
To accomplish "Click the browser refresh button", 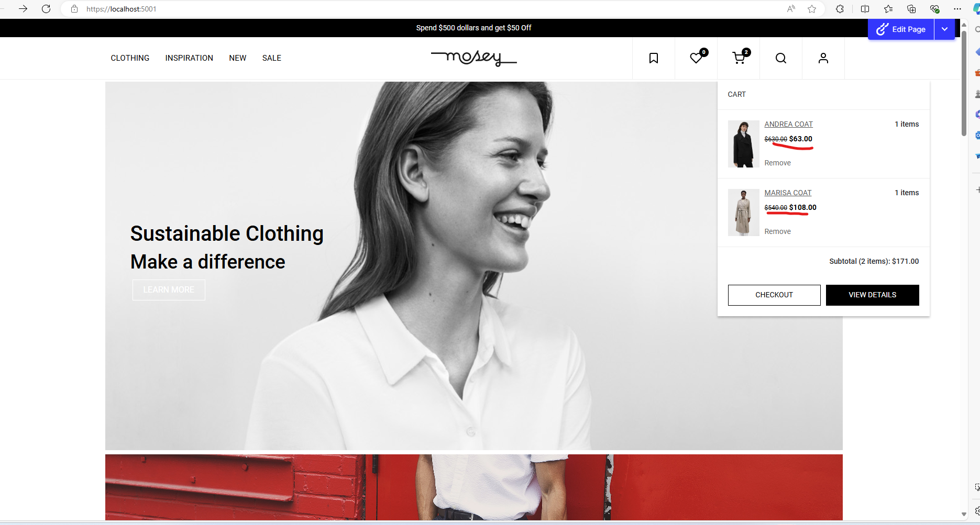I will click(46, 9).
